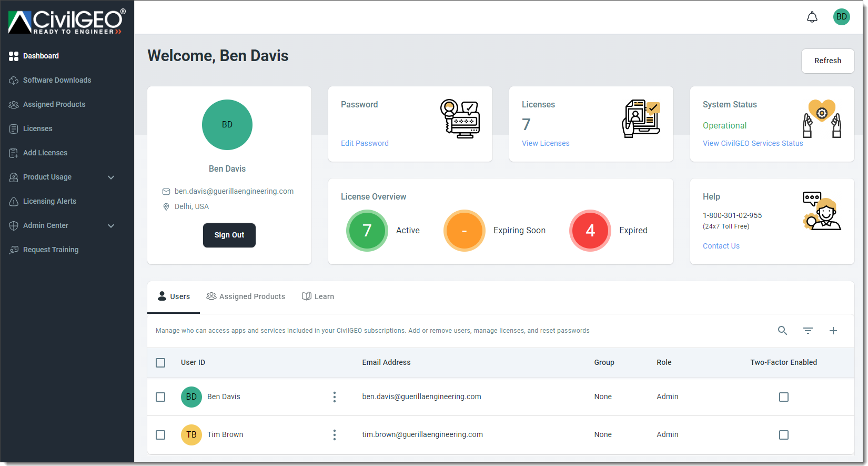Open the View Licenses link
This screenshot has height=466, width=868.
point(546,143)
